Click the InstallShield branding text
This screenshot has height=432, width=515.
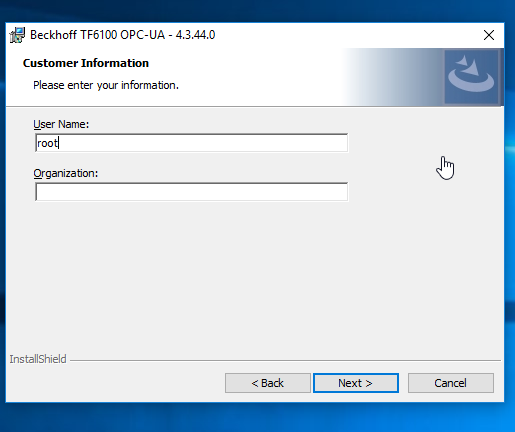click(38, 359)
